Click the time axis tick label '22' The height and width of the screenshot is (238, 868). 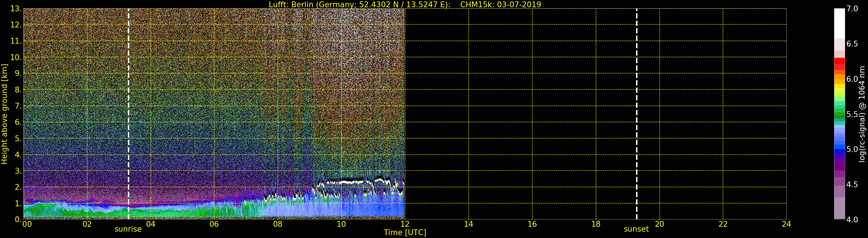(x=723, y=224)
